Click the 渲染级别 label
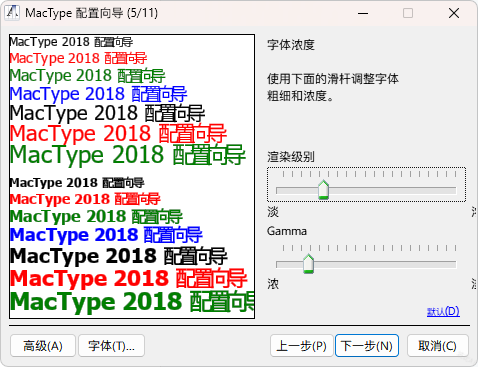478x367 pixels. coord(291,157)
